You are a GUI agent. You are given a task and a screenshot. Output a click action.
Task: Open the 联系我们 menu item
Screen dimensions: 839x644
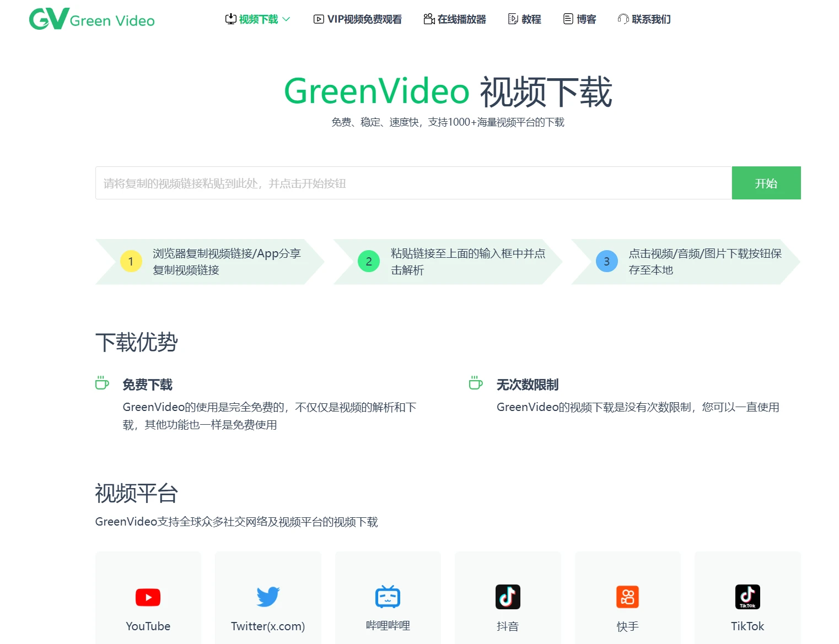coord(652,19)
